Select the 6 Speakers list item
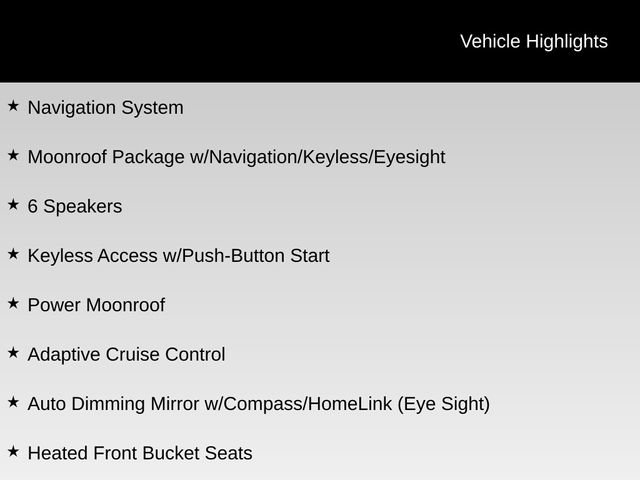The height and width of the screenshot is (480, 640). coord(75,206)
